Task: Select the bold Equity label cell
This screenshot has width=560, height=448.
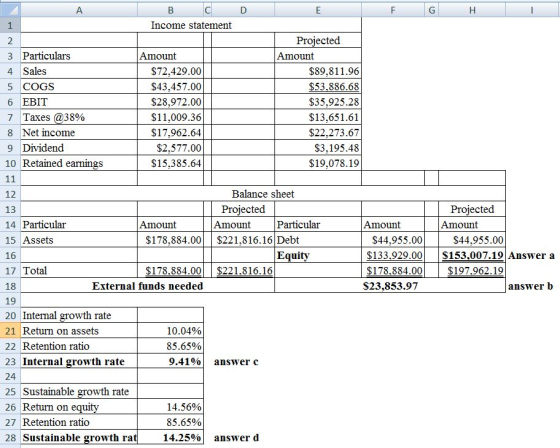Action: 318,255
